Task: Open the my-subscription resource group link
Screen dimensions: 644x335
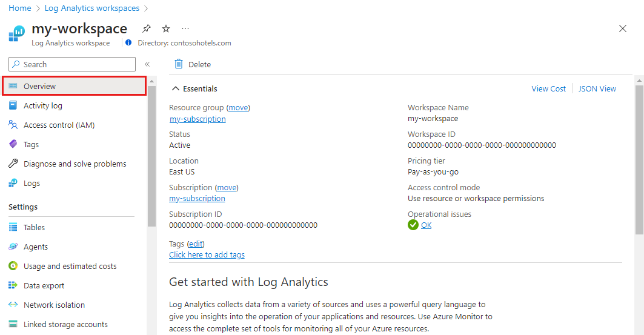Action: pos(198,119)
